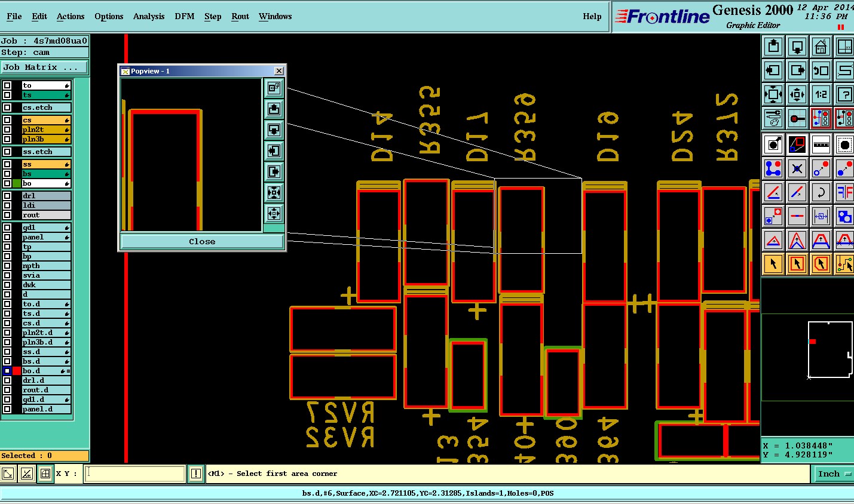Check the box for layer rout.d
Image resolution: width=854 pixels, height=504 pixels.
[7, 390]
